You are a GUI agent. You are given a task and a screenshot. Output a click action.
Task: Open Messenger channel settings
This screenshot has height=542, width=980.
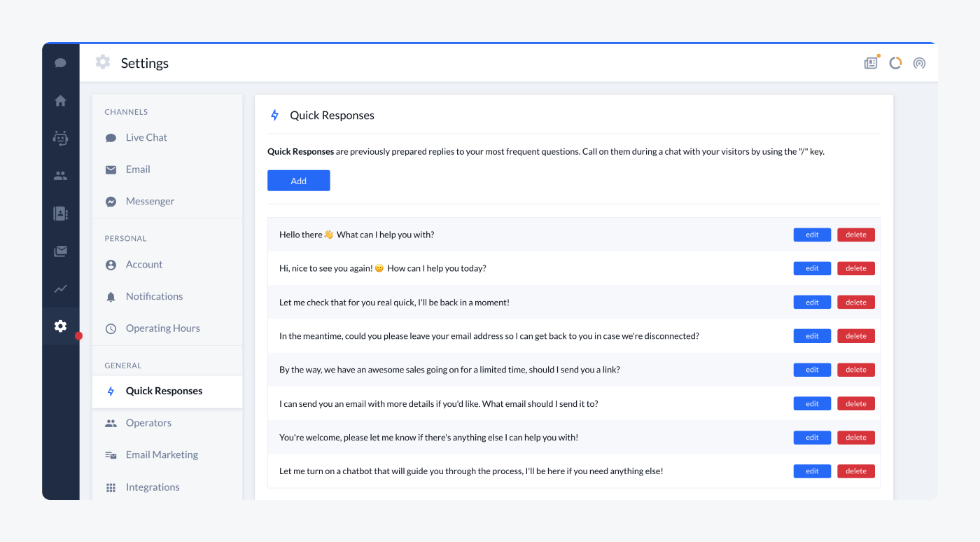click(149, 201)
